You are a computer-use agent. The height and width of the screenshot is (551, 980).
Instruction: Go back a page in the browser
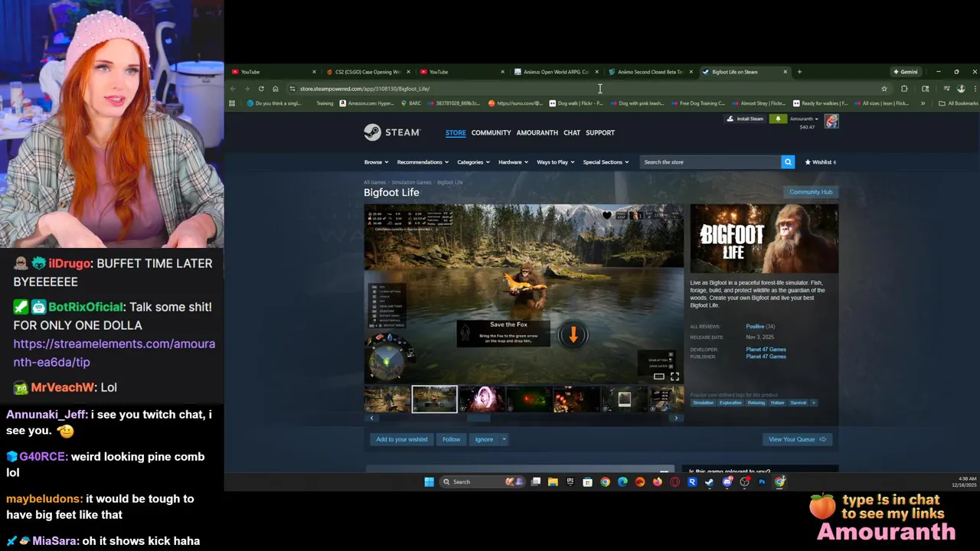point(233,89)
